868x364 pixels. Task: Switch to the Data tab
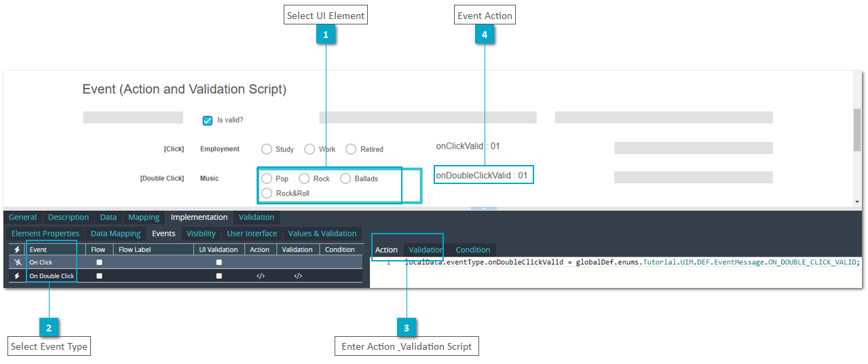click(109, 217)
